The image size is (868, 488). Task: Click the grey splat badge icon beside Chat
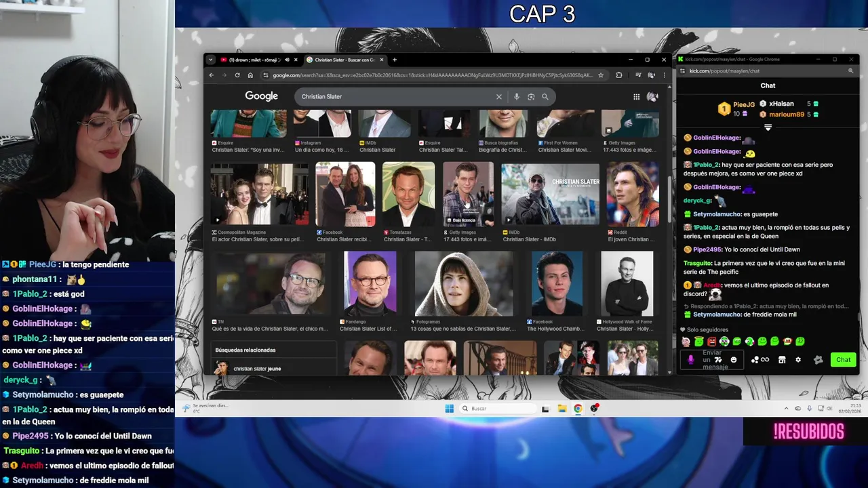818,360
